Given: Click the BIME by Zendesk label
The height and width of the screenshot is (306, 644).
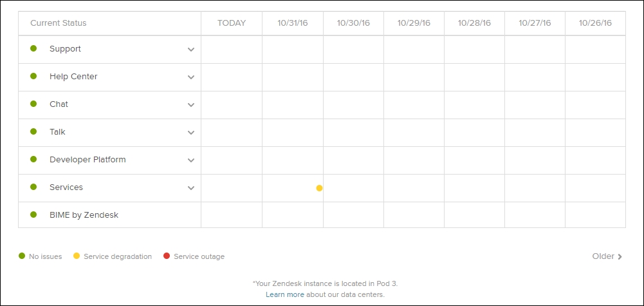Looking at the screenshot, I should coord(84,215).
